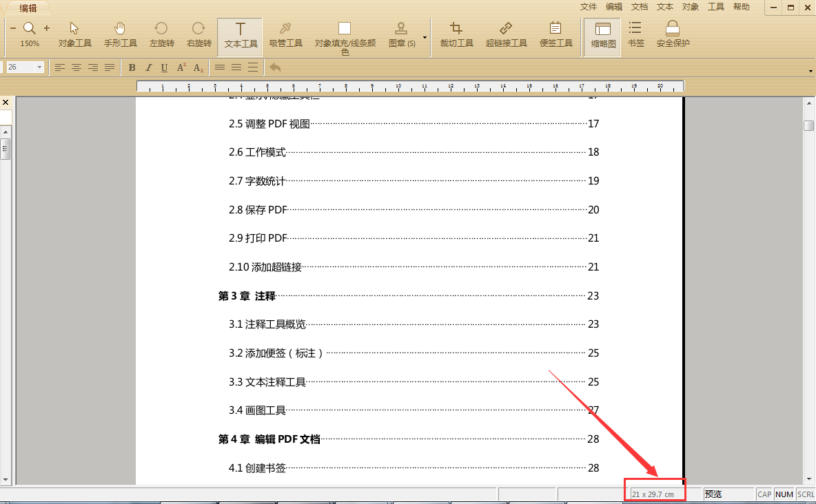The width and height of the screenshot is (816, 504).
Task: Select the 便签工具 sticky note tool
Action: coord(555,34)
